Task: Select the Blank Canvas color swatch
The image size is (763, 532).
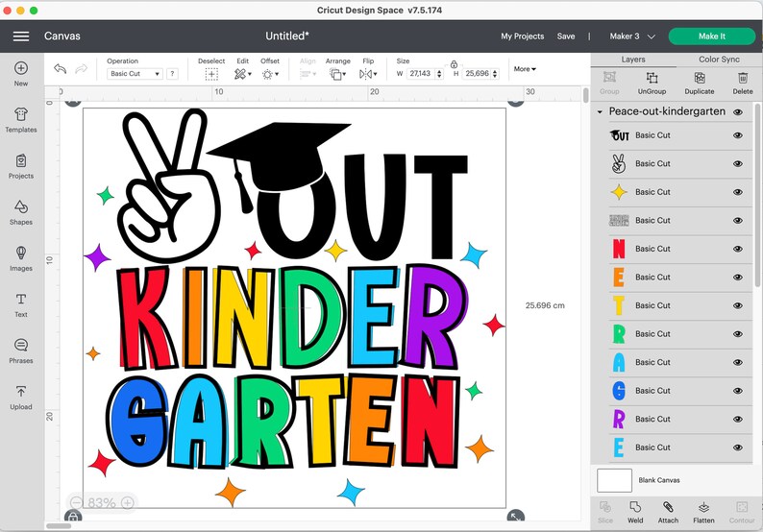Action: 615,480
